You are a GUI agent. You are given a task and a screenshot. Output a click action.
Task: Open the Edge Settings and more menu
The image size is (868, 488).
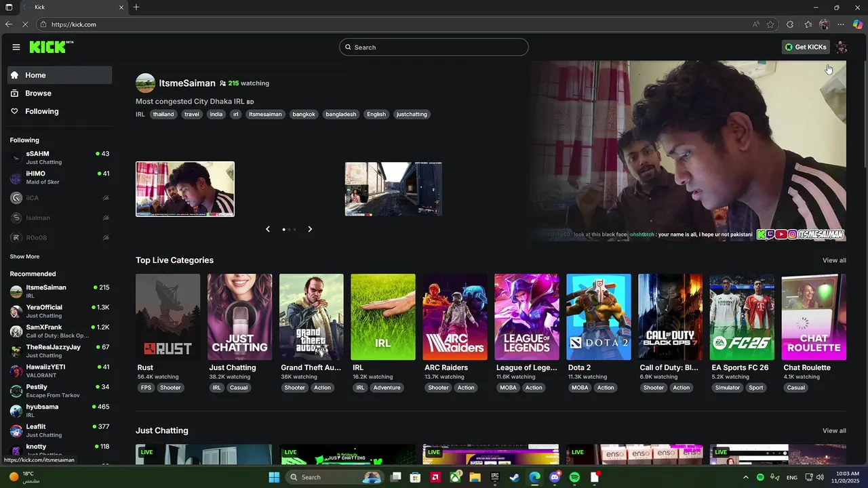tap(841, 24)
